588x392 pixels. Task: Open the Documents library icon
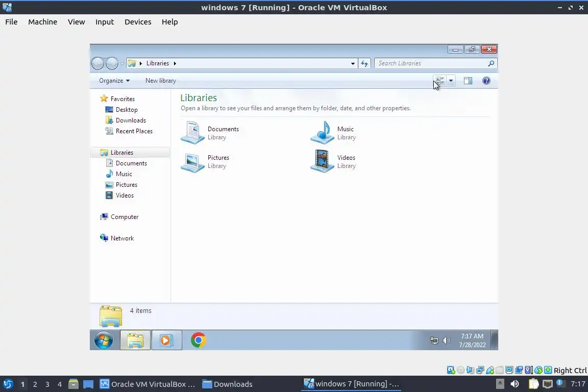point(192,133)
